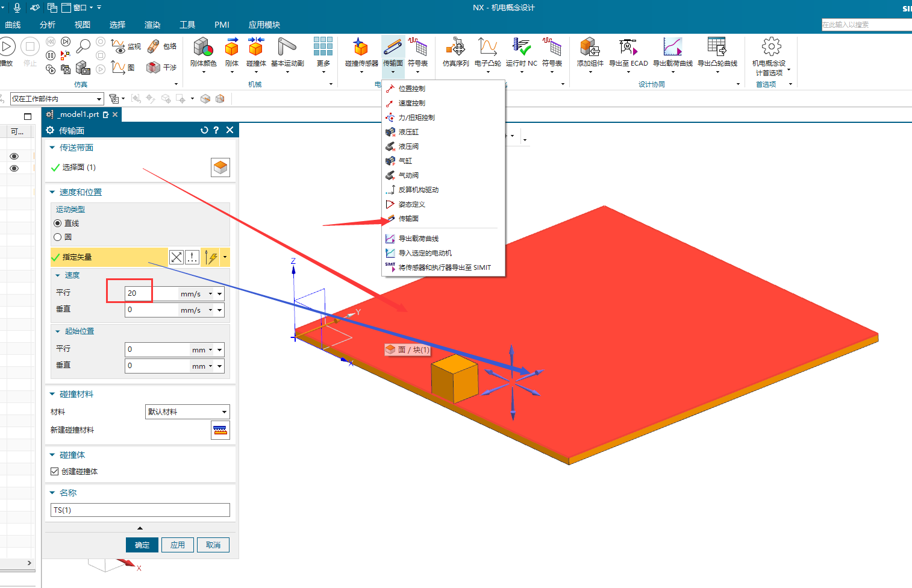The width and height of the screenshot is (912, 588).
Task: Open the perpendicular speed mm/s unit dropdown
Action: (x=210, y=310)
